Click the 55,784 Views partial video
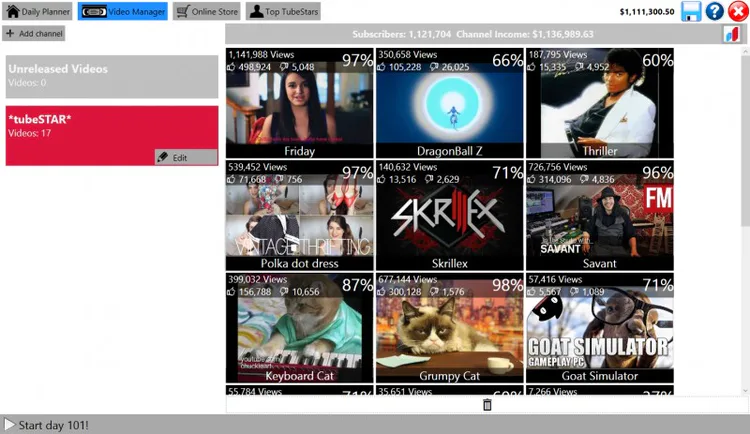This screenshot has width=750, height=434. click(299, 390)
